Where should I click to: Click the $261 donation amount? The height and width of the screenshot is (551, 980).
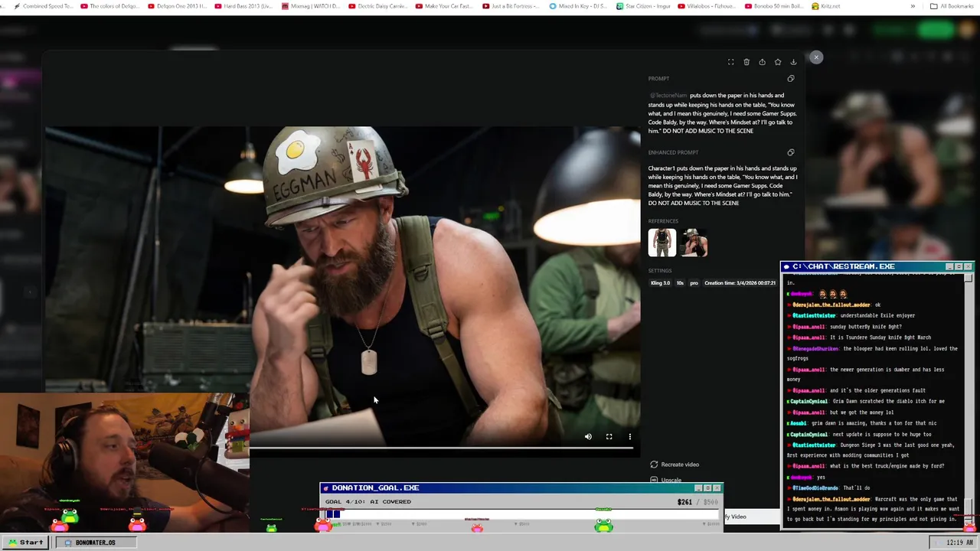click(x=684, y=502)
